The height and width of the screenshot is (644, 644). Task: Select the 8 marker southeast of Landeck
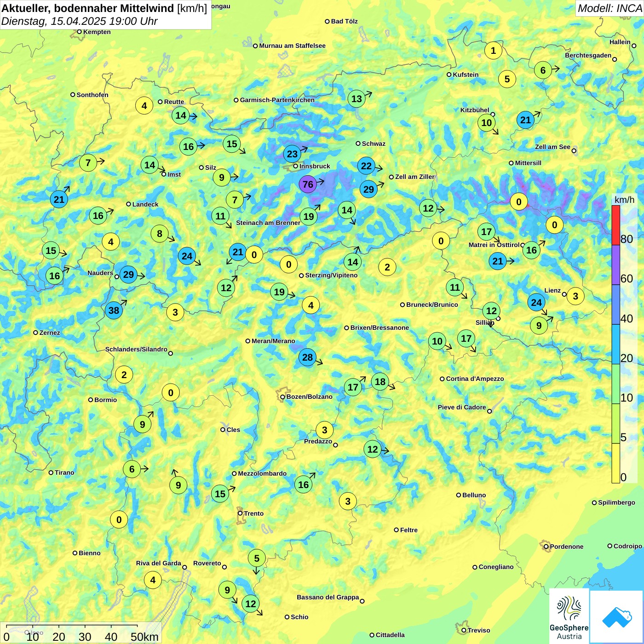[x=160, y=234]
